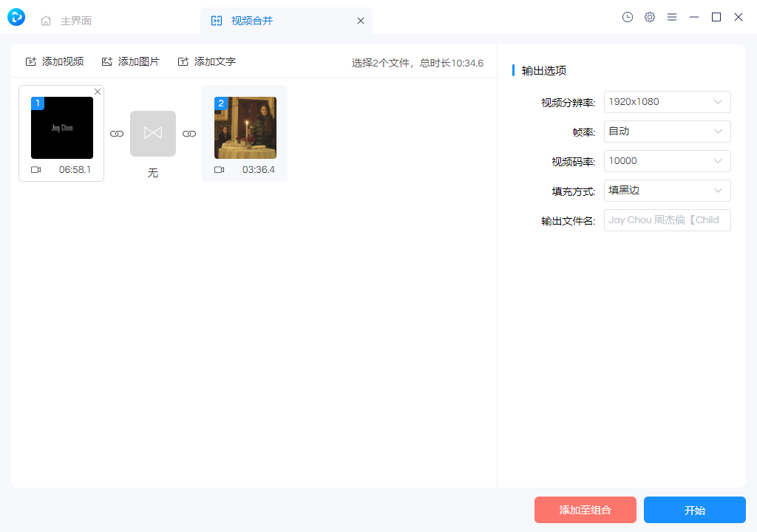This screenshot has height=532, width=757.
Task: Open the hamburger menu in the titlebar
Action: click(x=672, y=17)
